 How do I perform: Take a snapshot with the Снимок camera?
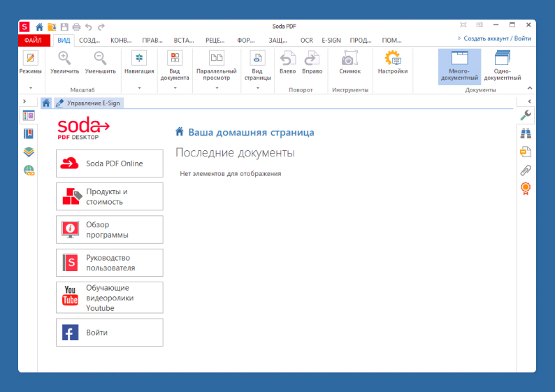tap(350, 62)
